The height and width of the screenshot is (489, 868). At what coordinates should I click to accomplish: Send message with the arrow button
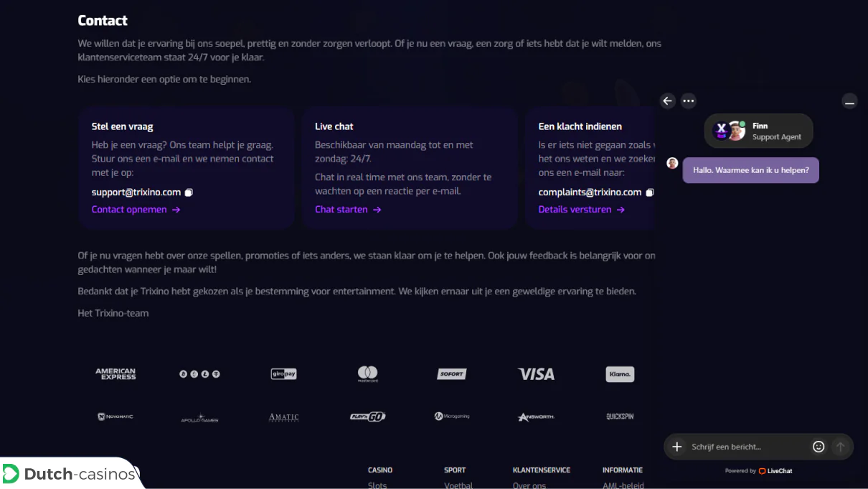(x=840, y=447)
